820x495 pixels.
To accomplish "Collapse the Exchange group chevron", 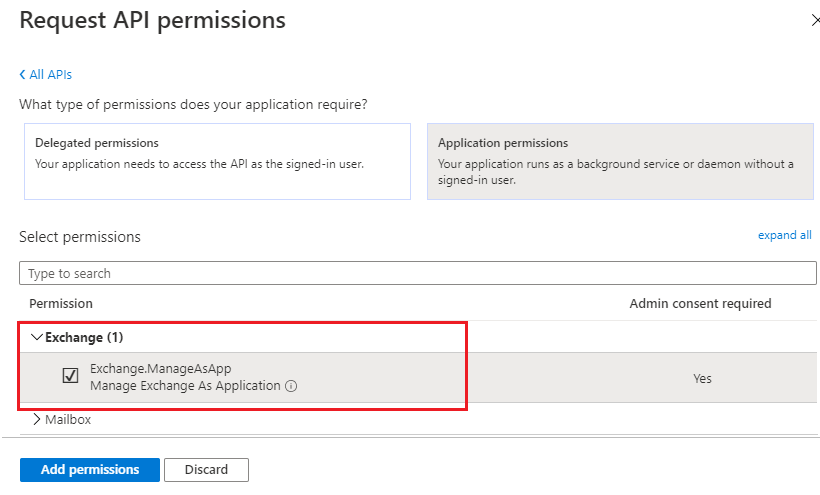I will (37, 337).
